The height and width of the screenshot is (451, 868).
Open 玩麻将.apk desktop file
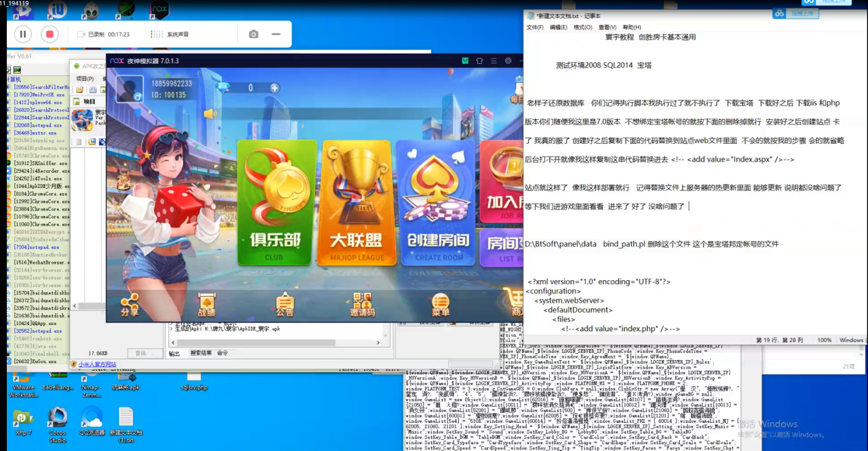pyautogui.click(x=125, y=381)
